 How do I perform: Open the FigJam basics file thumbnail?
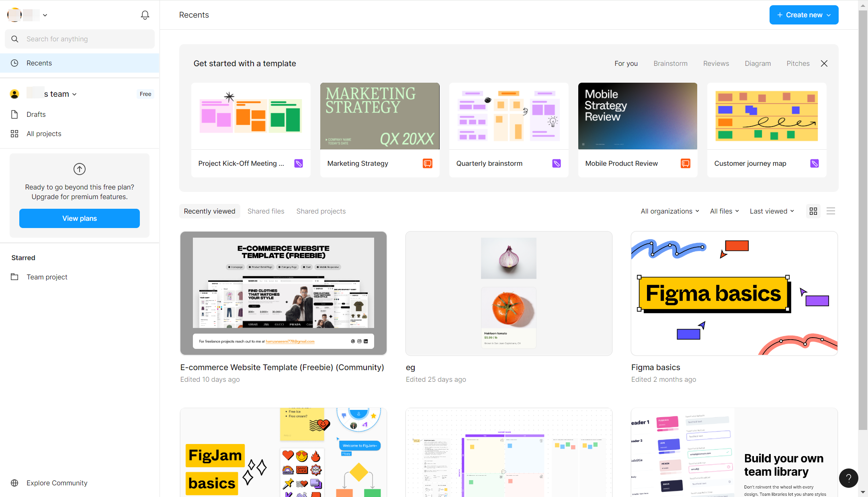pos(284,452)
